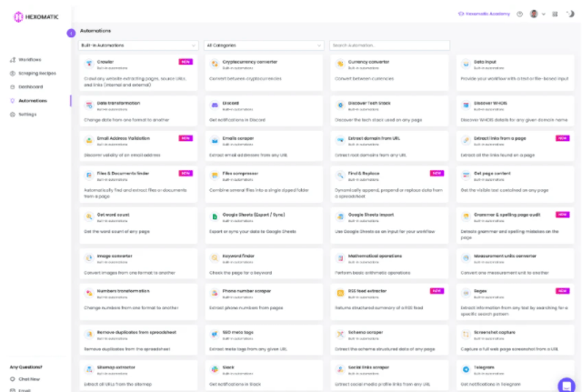
Task: Expand the All Categories dropdown
Action: [264, 45]
